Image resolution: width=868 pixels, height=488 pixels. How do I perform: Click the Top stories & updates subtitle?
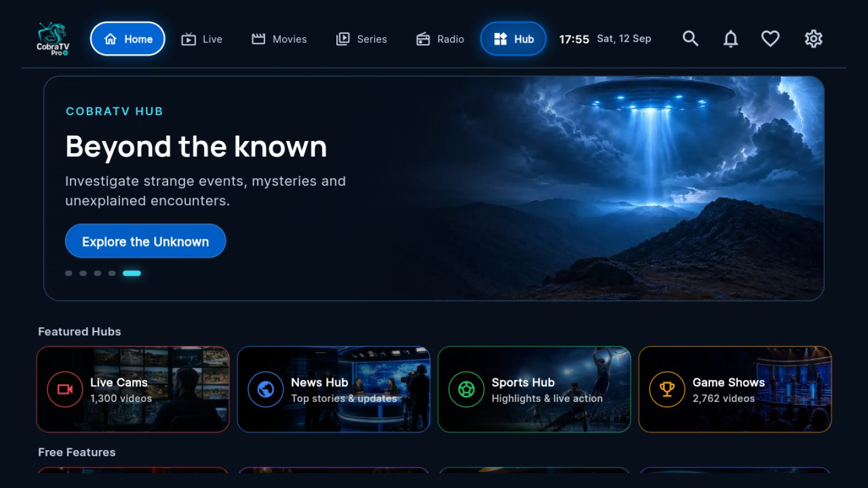coord(344,398)
